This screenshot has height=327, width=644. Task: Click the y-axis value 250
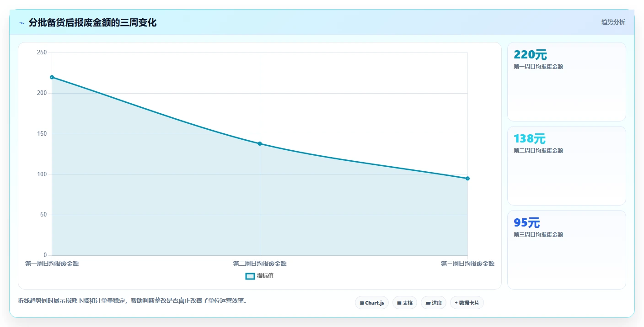42,53
